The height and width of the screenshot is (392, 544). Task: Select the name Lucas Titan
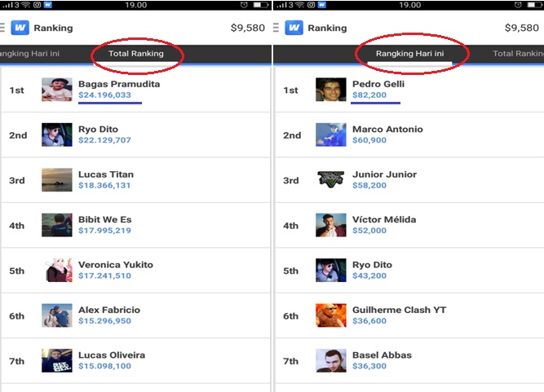tap(106, 174)
